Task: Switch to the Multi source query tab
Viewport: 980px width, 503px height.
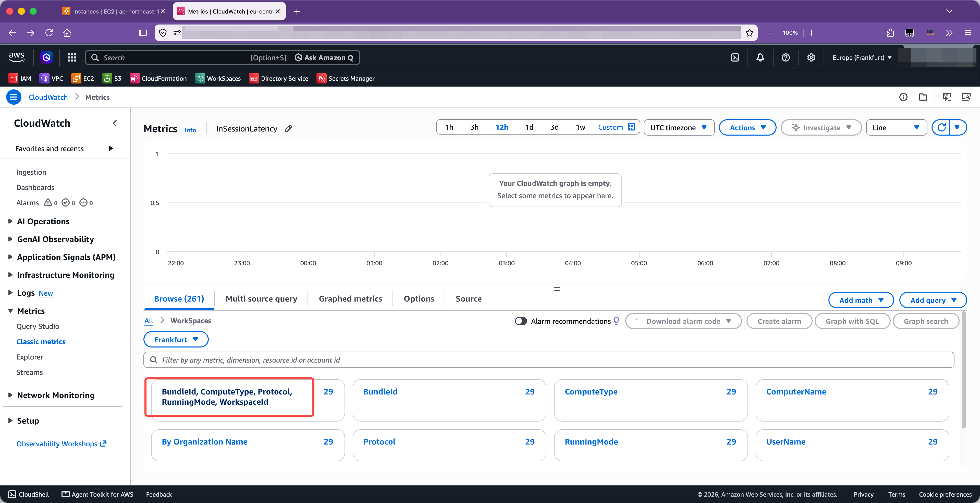Action: [261, 299]
